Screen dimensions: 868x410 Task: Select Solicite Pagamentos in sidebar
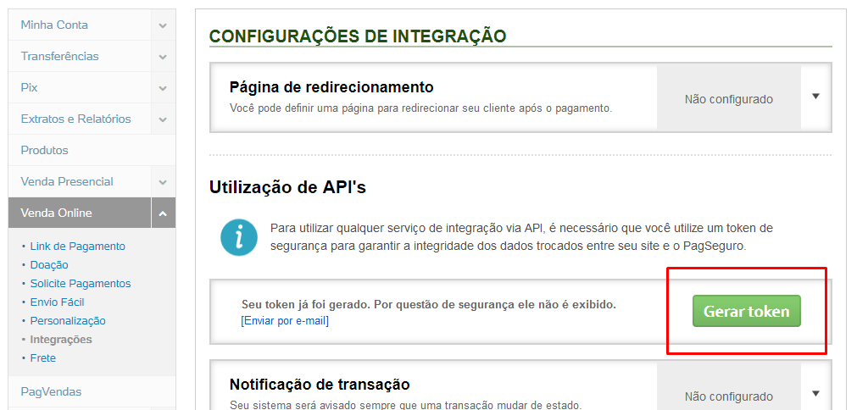click(81, 284)
